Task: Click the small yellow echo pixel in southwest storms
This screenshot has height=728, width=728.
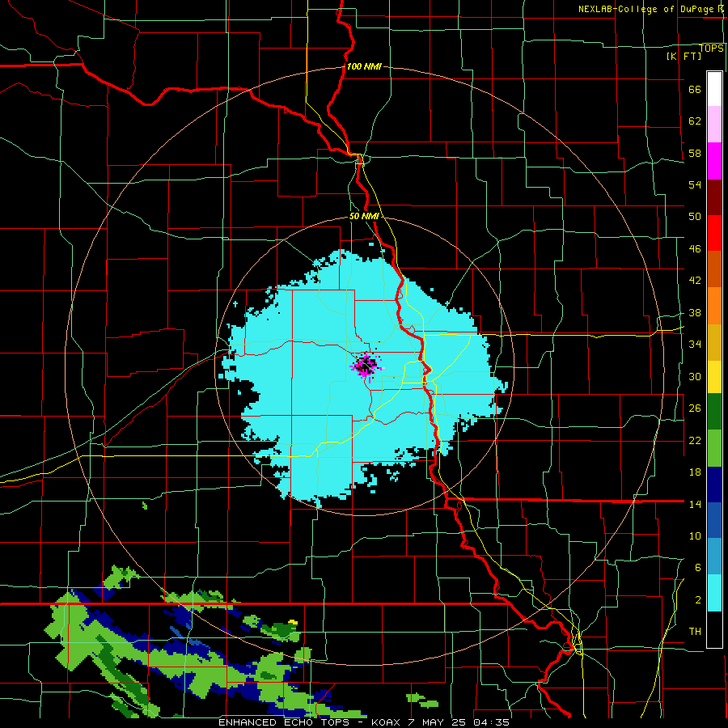Action: click(x=293, y=622)
